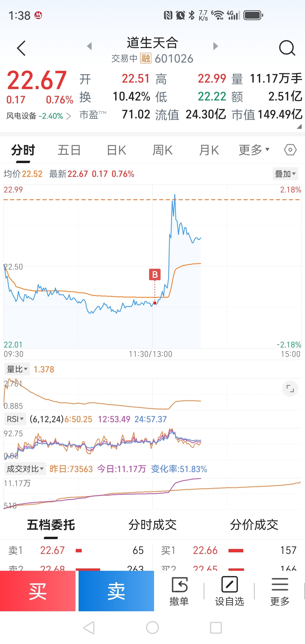The image size is (305, 644).
Task: Open the 叠加 overlay dropdown
Action: pyautogui.click(x=285, y=174)
